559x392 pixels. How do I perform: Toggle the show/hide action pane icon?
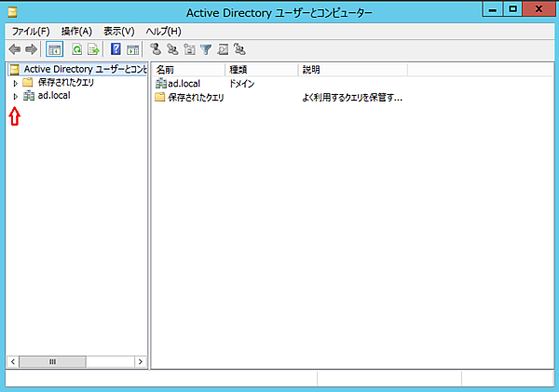132,49
